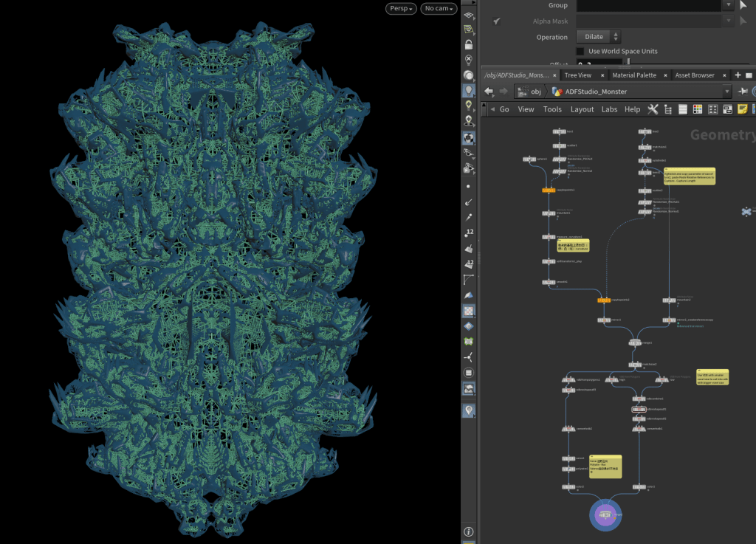Click the back arrow in network path bar
756x544 pixels.
(x=488, y=92)
